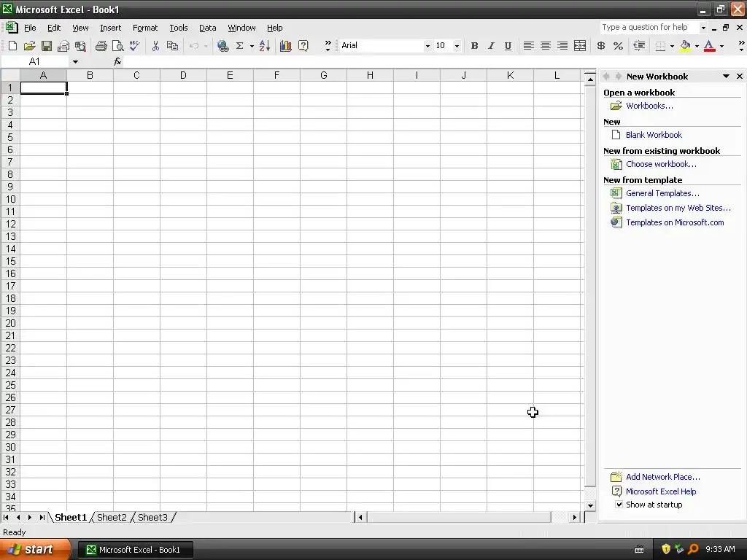Click the Borders toolbar icon

pos(660,46)
